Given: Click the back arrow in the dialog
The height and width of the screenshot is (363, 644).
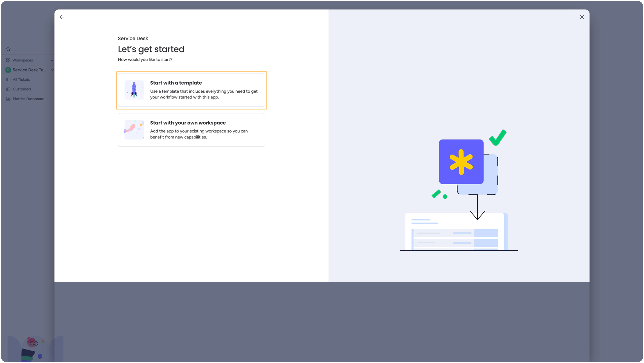Looking at the screenshot, I should click(62, 17).
